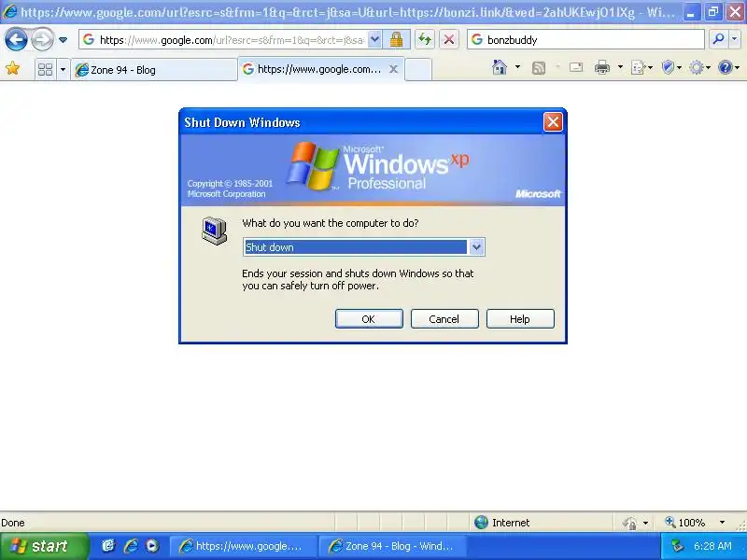Expand the zoom level dropdown arrow
The height and width of the screenshot is (560, 747).
coord(722,523)
